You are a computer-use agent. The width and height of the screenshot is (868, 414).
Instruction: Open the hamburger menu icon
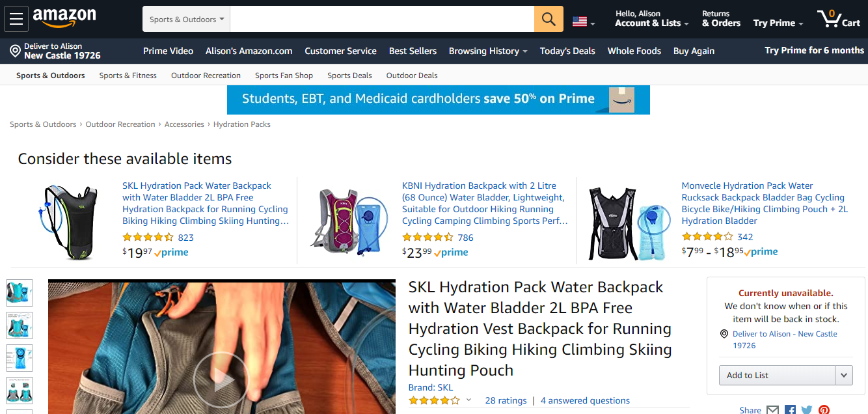(16, 19)
